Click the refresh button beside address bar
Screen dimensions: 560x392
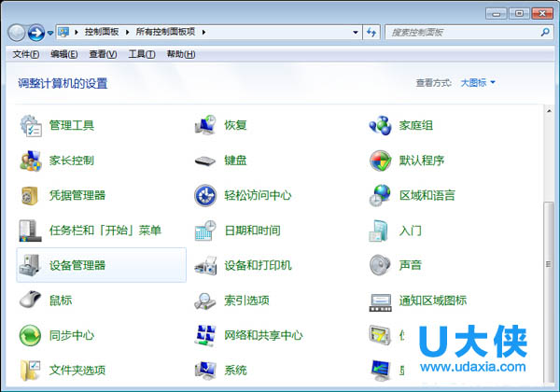[371, 33]
